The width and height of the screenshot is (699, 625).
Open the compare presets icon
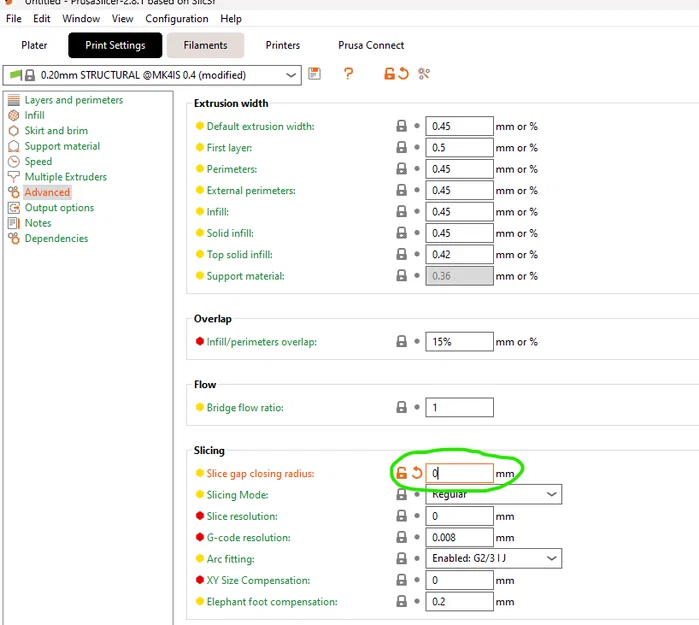tap(424, 74)
